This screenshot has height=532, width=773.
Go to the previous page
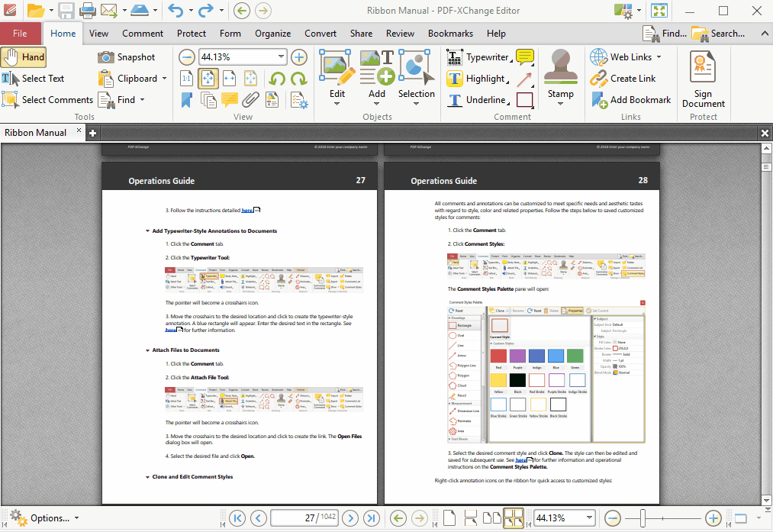pyautogui.click(x=259, y=518)
